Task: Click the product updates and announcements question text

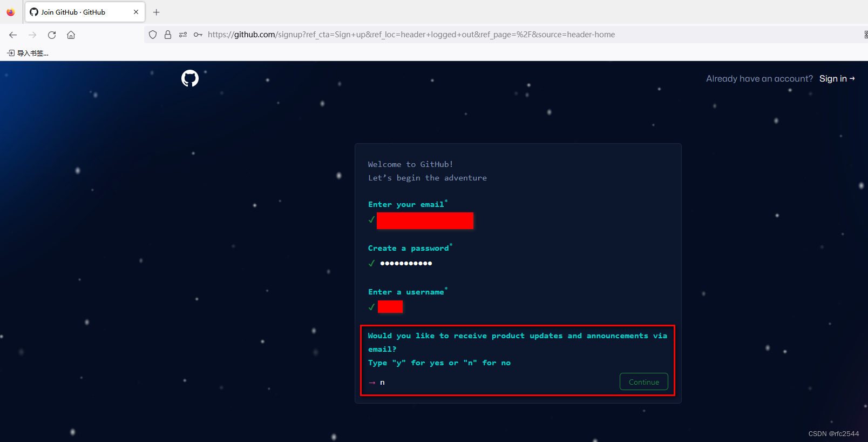Action: [x=518, y=342]
